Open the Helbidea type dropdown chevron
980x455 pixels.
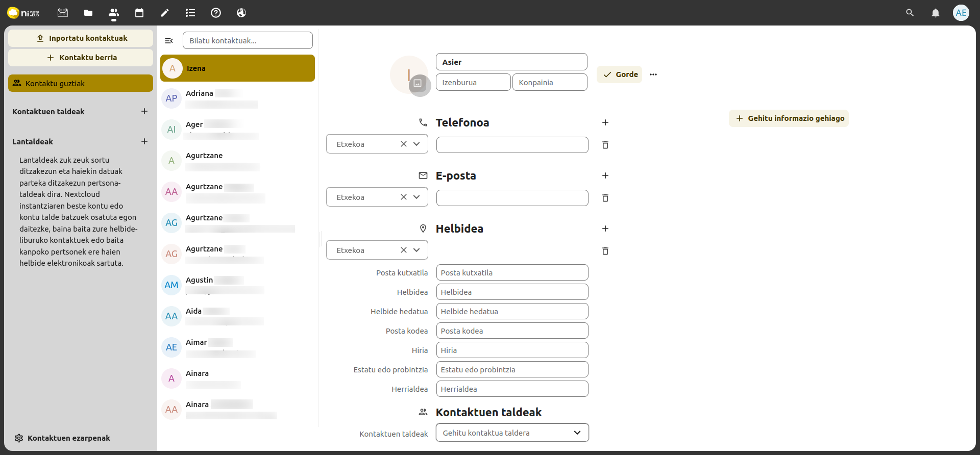416,250
